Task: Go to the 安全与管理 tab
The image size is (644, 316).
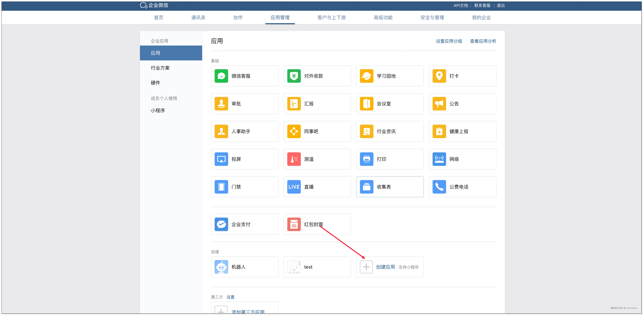Action: click(x=432, y=17)
